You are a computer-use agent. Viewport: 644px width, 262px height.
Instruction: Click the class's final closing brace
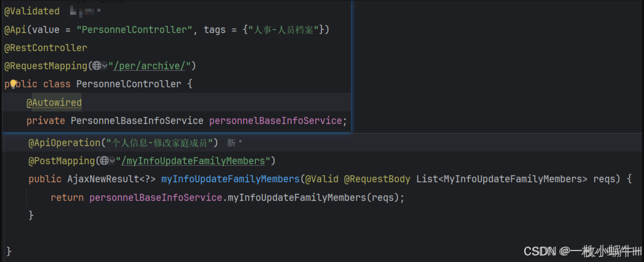pyautogui.click(x=9, y=251)
